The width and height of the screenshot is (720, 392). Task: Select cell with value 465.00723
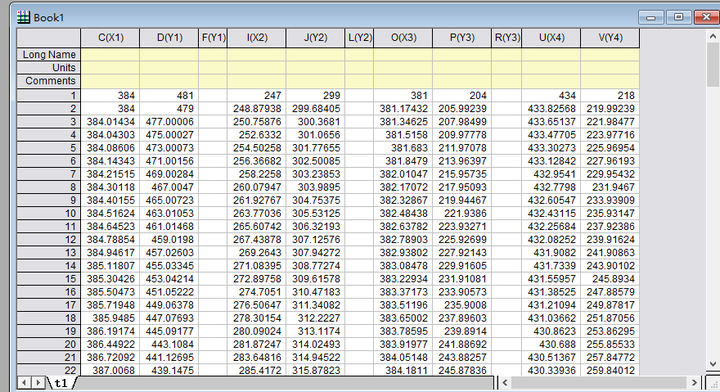pos(169,200)
